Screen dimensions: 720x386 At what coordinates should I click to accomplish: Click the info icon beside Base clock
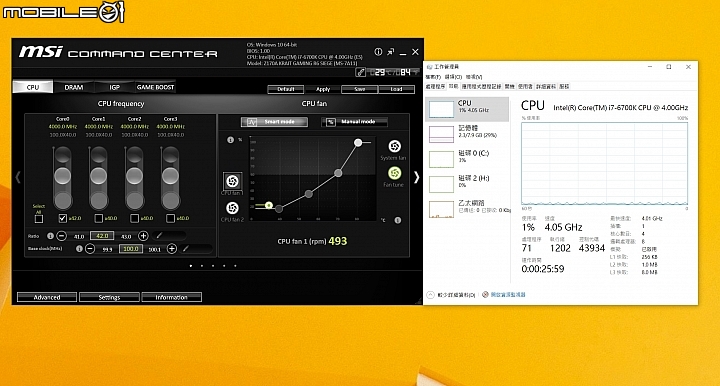click(79, 249)
